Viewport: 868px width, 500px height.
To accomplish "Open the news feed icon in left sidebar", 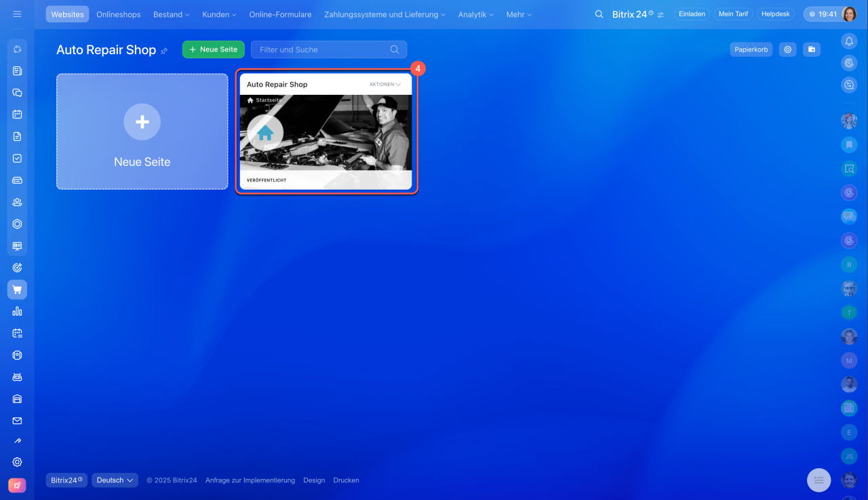I will (x=18, y=71).
